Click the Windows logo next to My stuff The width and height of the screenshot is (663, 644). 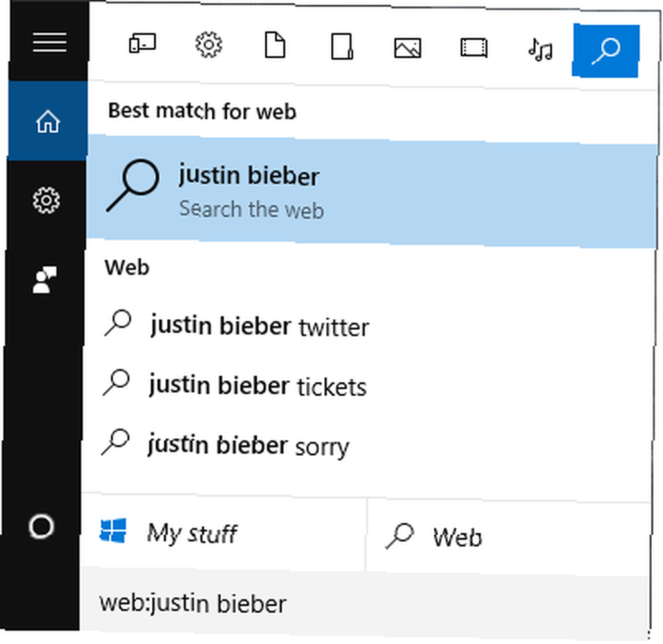(113, 530)
